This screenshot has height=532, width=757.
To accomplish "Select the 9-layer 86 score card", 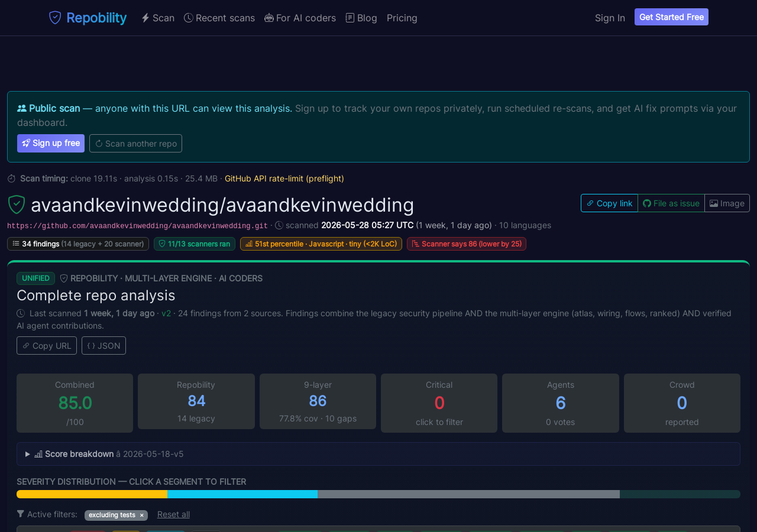I will (318, 401).
